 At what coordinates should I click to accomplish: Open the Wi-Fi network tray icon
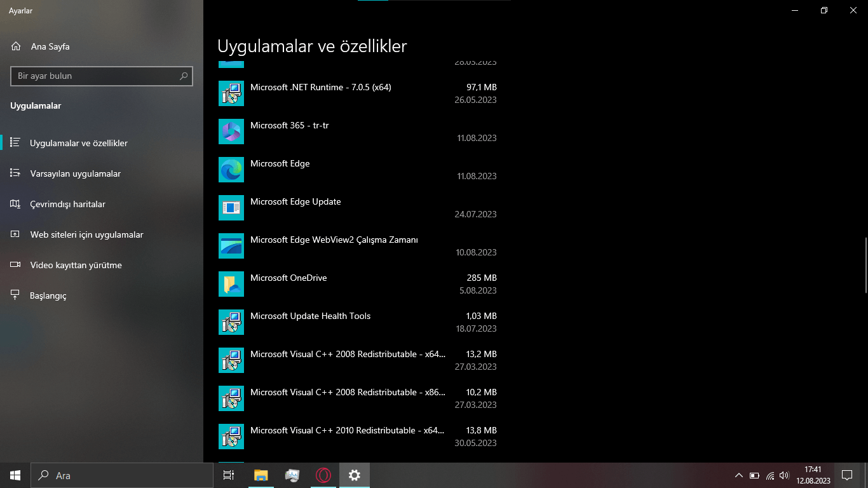pos(770,475)
